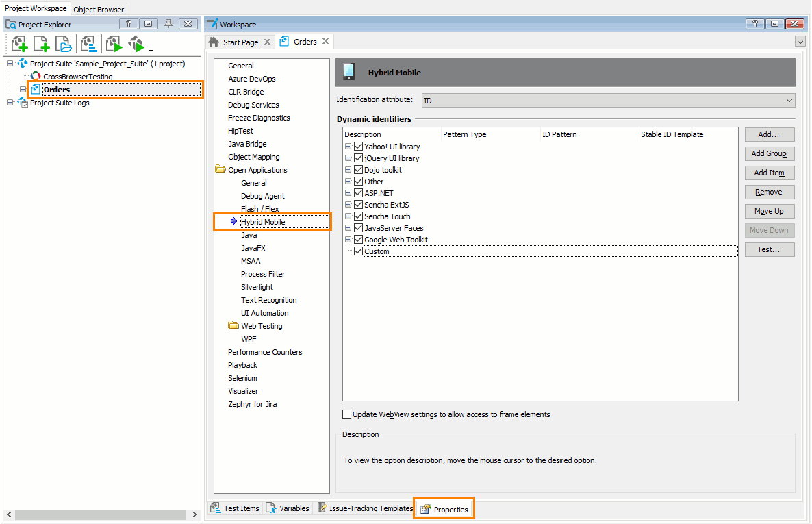Screen dimensions: 812x524
Task: Click the Open Applications folder icon
Action: [220, 169]
